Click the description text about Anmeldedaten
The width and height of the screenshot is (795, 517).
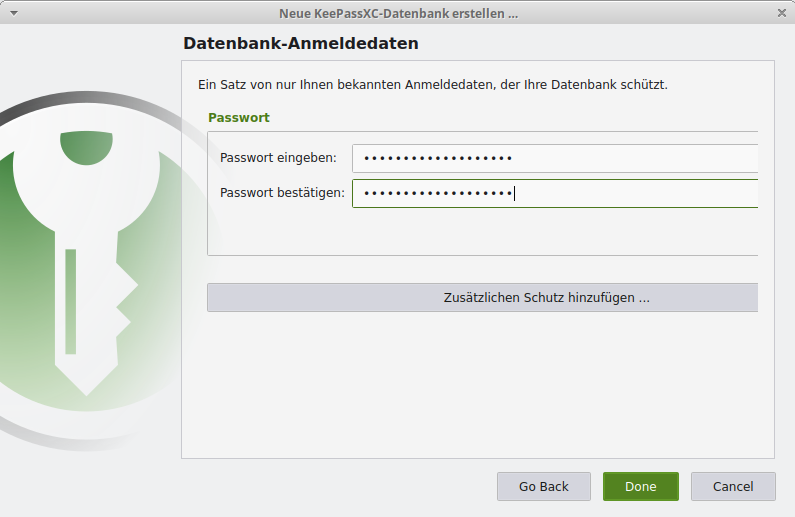432,84
